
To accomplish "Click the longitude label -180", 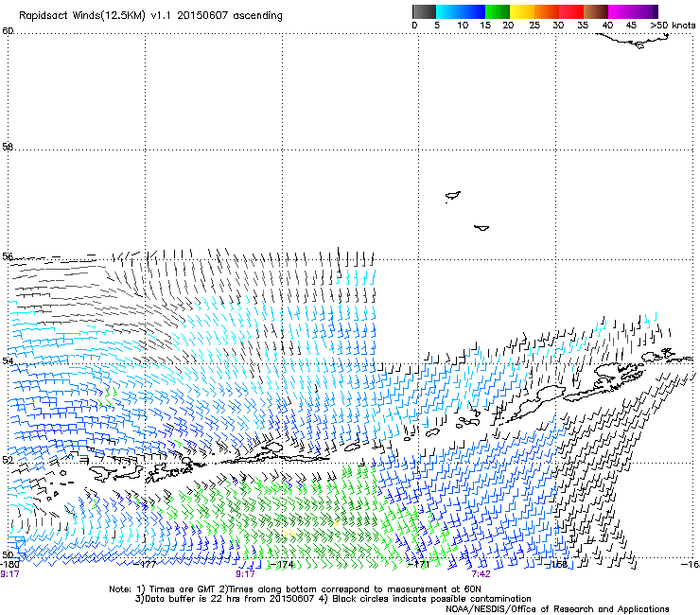I will (9, 565).
